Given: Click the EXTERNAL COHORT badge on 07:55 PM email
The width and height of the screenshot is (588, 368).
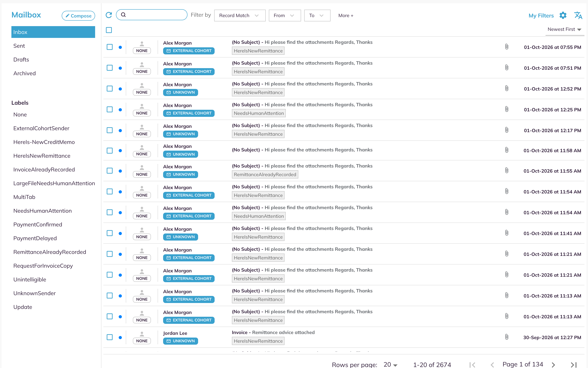Looking at the screenshot, I should (x=189, y=51).
